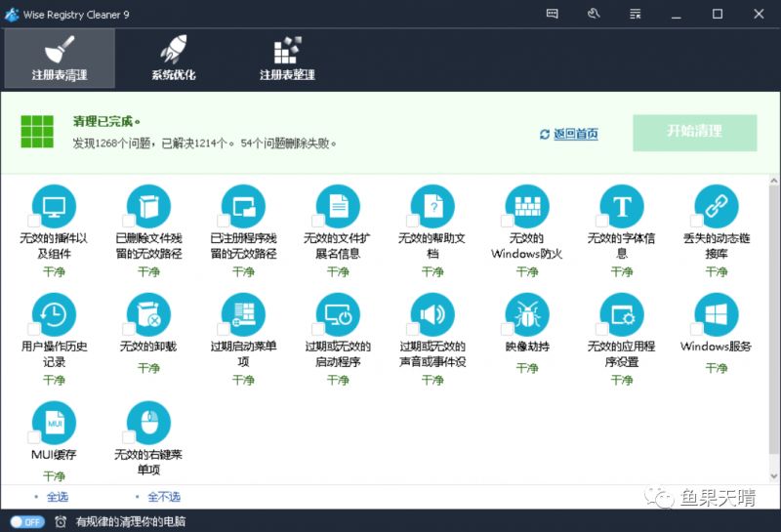Click the scrollbar up arrow
The image size is (781, 532).
pos(773,181)
